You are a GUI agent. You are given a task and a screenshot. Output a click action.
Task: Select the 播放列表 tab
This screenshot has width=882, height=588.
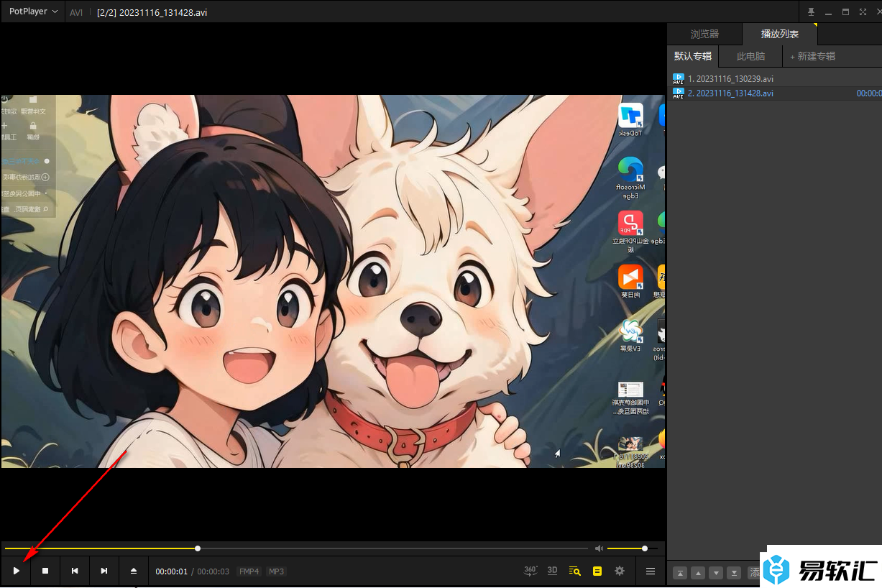(x=780, y=34)
